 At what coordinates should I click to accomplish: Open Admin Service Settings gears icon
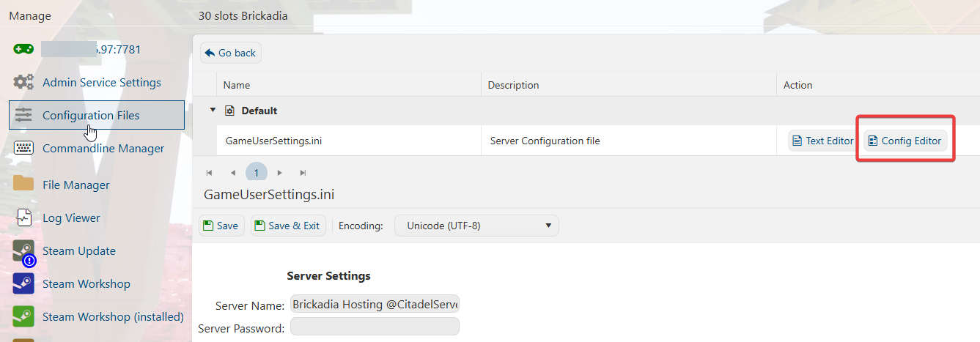click(x=23, y=82)
